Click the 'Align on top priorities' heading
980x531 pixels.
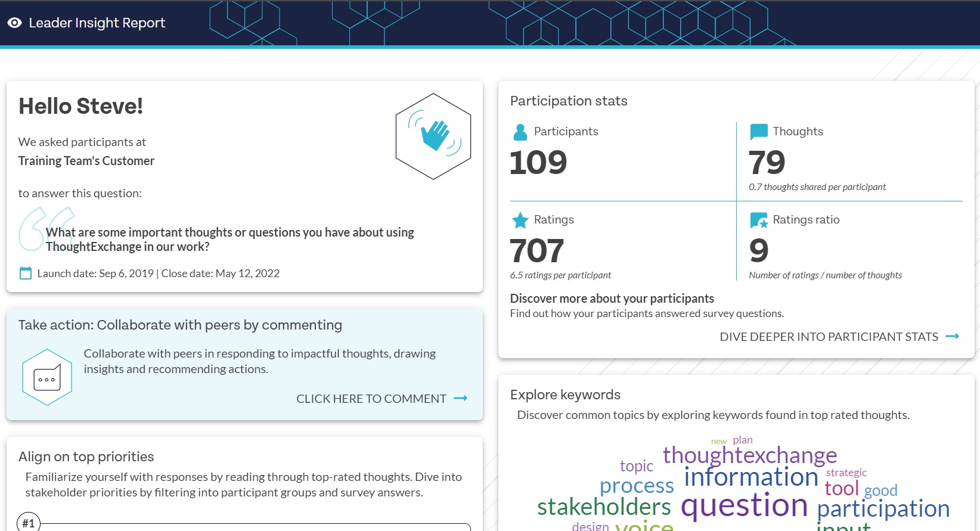pyautogui.click(x=86, y=457)
